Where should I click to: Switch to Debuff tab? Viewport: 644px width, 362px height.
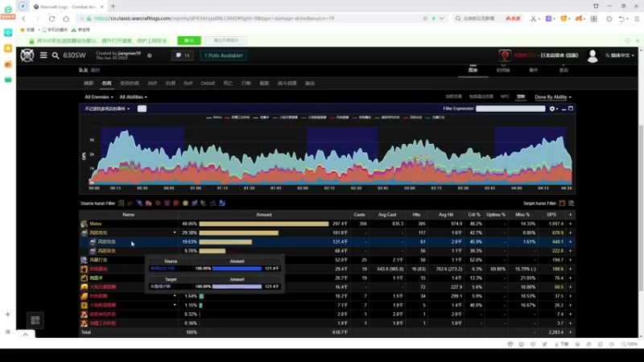coord(208,84)
